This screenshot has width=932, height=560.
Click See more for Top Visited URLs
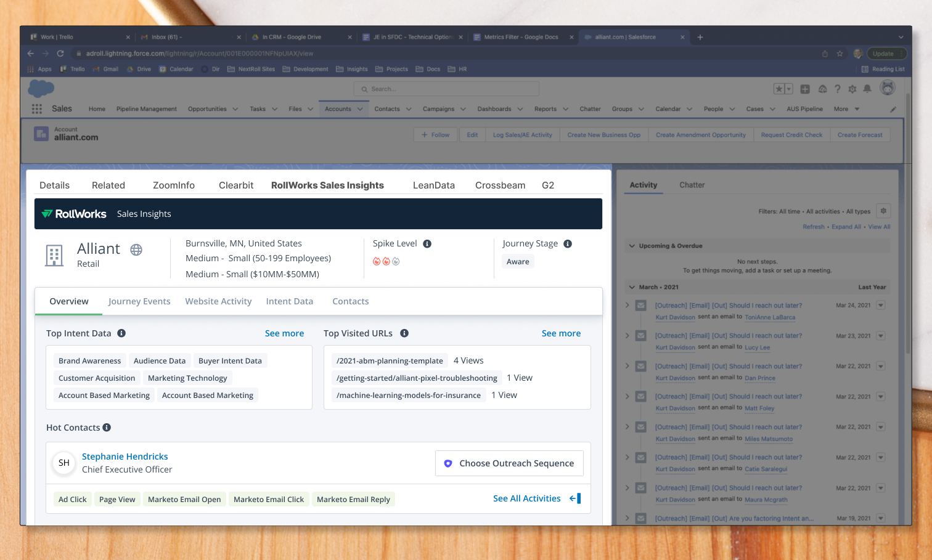(x=561, y=333)
